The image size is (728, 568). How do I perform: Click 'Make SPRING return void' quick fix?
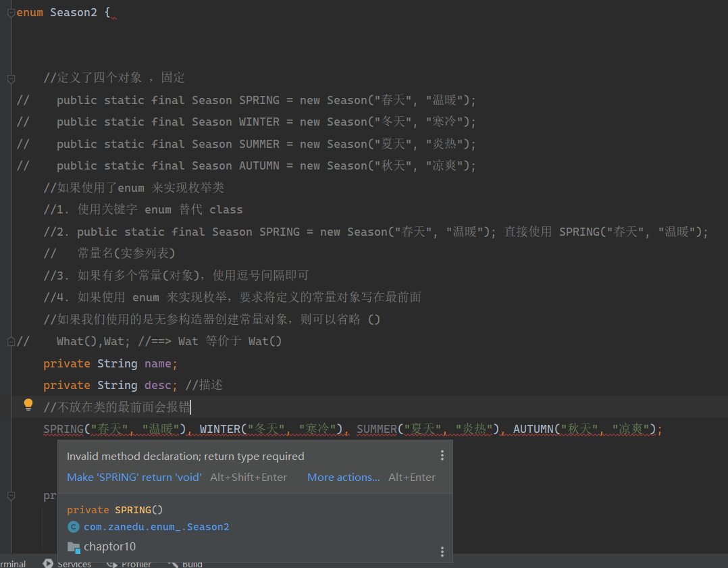coord(134,477)
